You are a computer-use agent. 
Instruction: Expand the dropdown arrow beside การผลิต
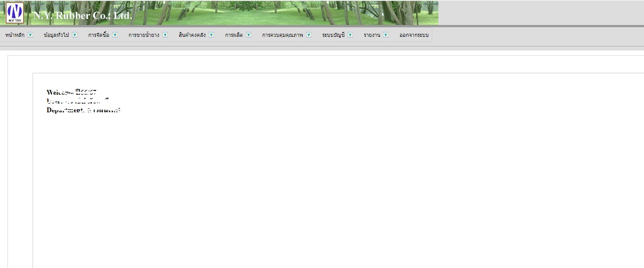(x=249, y=35)
